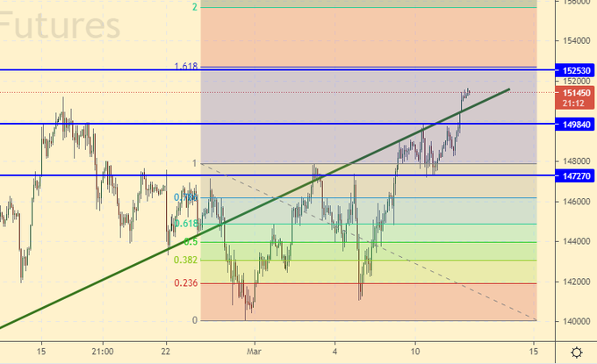Click the red 151450 current price label
The width and height of the screenshot is (597, 364).
point(575,93)
